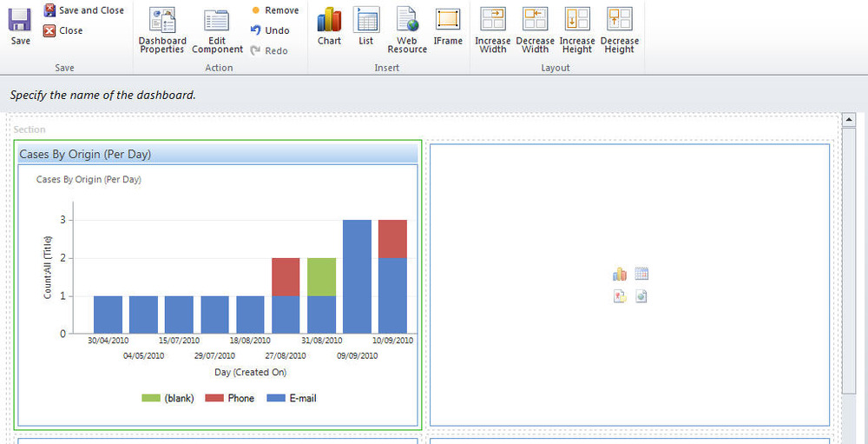This screenshot has width=868, height=444.
Task: Open Dashboard Properties
Action: pos(162,32)
